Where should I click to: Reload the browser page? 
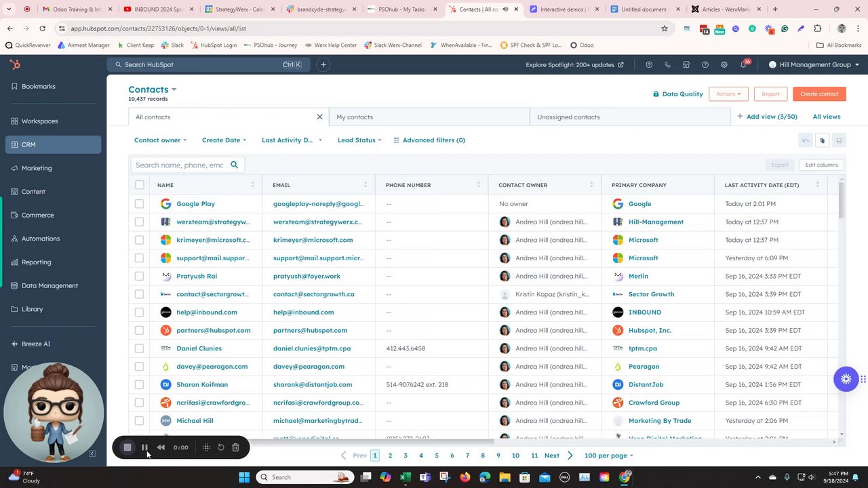[x=42, y=28]
